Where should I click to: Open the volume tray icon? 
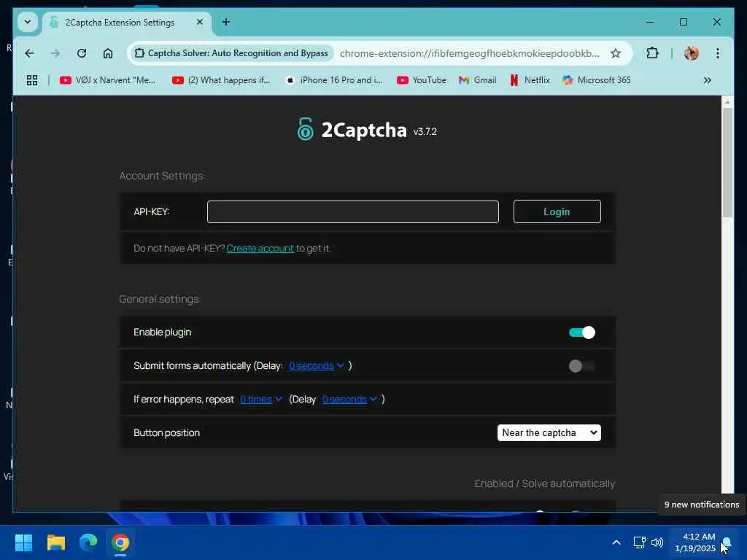657,542
